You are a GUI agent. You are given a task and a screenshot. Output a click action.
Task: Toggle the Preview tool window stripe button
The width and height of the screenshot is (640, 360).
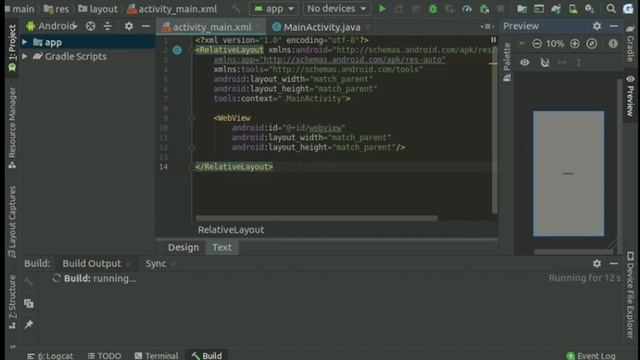(x=630, y=96)
